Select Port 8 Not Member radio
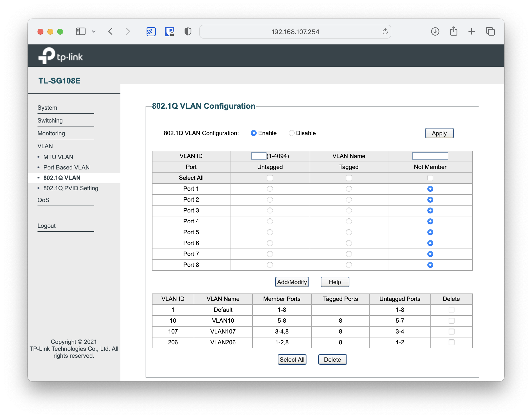This screenshot has width=532, height=418. coord(430,265)
